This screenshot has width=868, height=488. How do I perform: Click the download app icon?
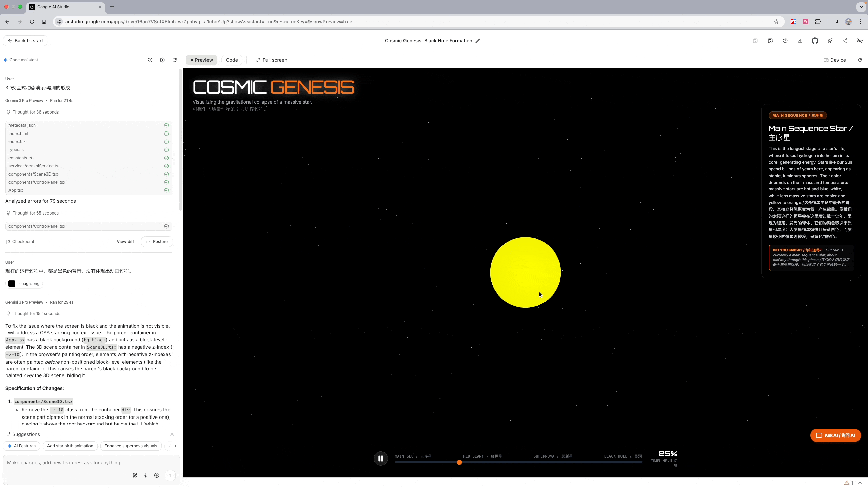click(x=800, y=41)
